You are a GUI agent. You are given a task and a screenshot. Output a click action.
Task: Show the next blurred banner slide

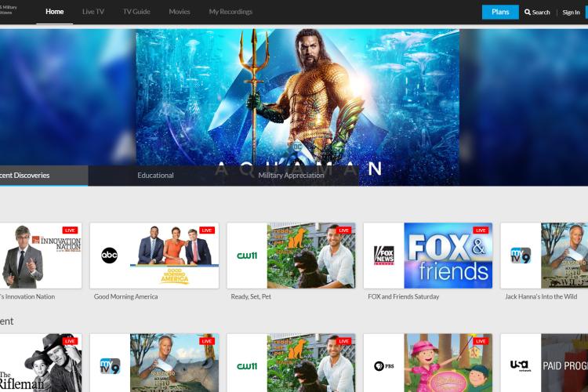pos(524,107)
